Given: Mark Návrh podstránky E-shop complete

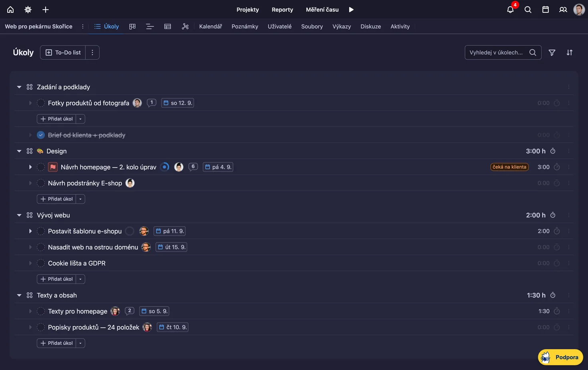Looking at the screenshot, I should (x=41, y=183).
